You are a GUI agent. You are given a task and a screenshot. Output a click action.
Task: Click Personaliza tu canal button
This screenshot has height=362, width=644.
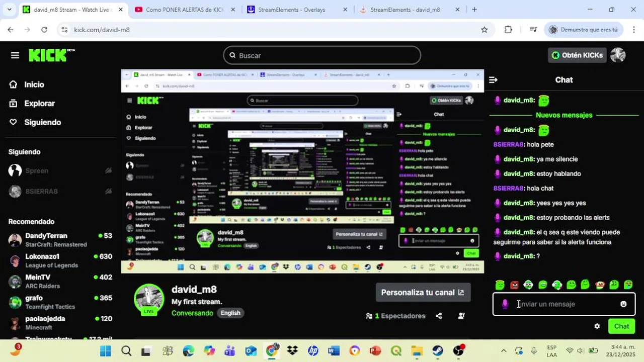pyautogui.click(x=423, y=293)
